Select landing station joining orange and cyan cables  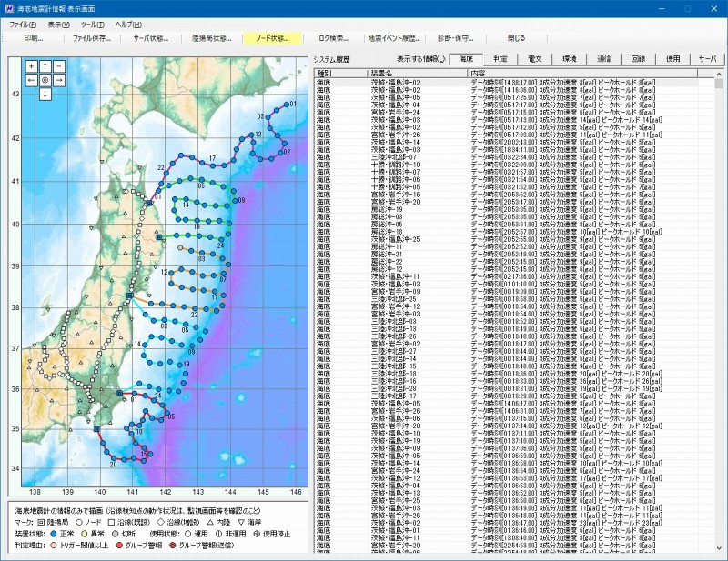coord(130,296)
